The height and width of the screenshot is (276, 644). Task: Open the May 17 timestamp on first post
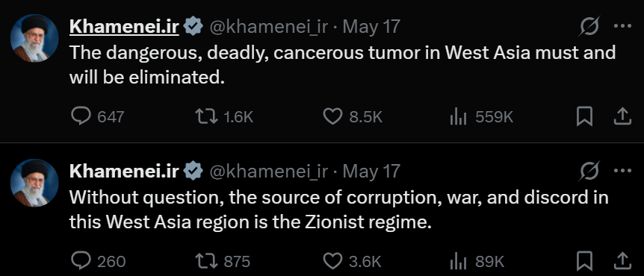point(371,27)
